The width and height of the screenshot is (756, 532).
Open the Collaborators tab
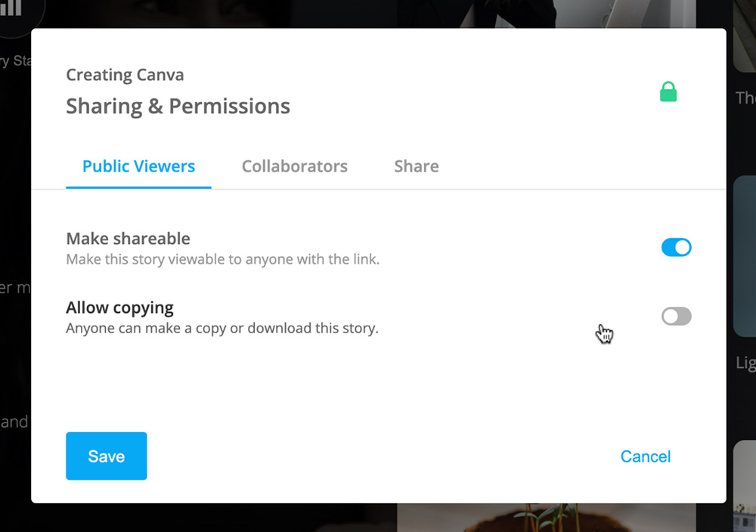[295, 166]
